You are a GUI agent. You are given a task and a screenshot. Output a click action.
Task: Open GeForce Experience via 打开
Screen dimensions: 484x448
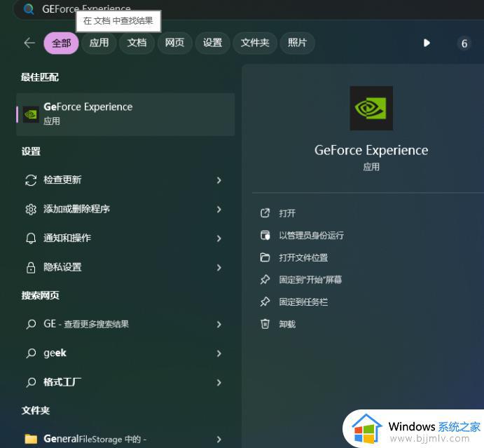[x=287, y=213]
